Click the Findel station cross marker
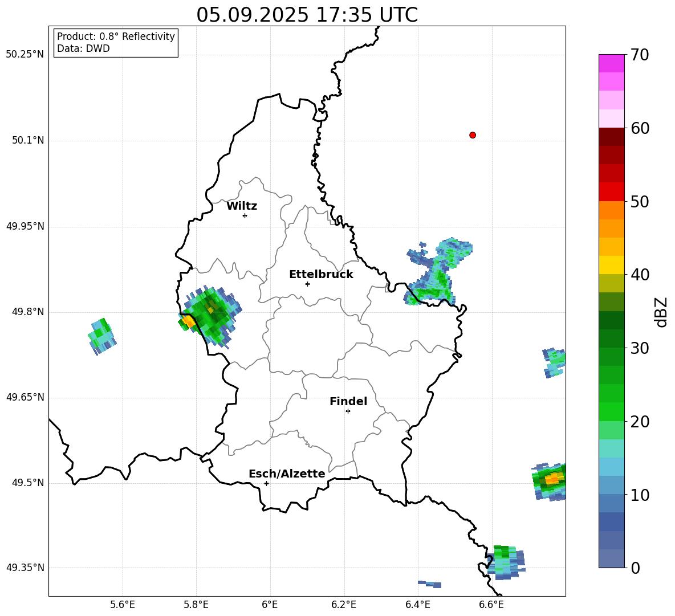This screenshot has width=675, height=616. click(348, 411)
